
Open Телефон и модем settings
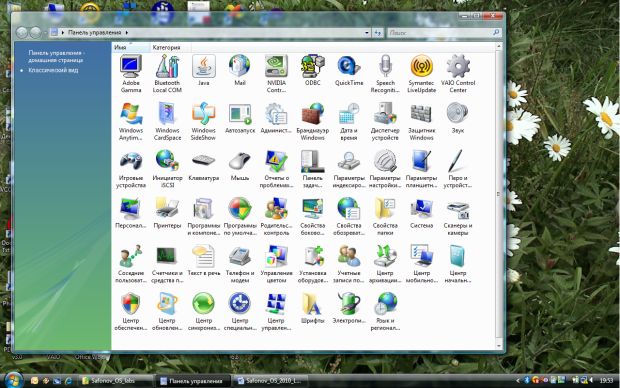click(240, 264)
